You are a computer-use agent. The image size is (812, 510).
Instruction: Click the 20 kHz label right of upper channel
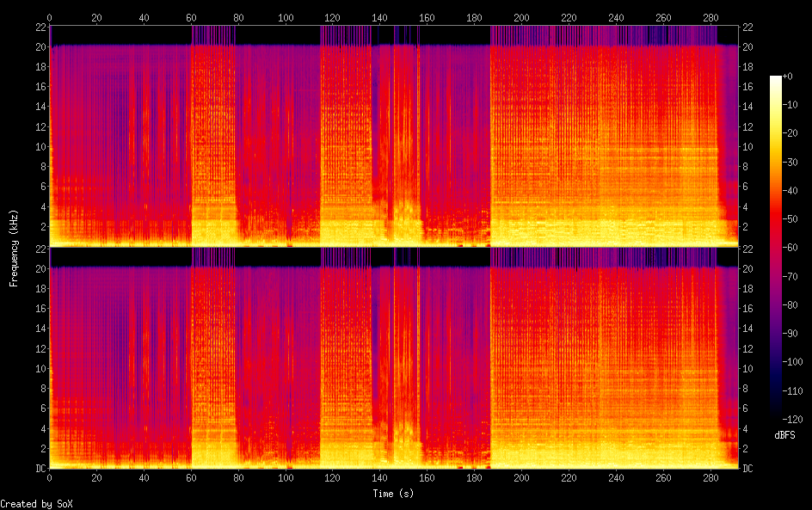click(747, 47)
